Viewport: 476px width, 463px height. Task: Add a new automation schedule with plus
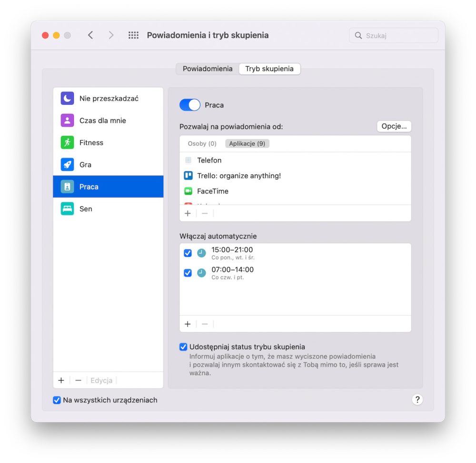pyautogui.click(x=188, y=324)
